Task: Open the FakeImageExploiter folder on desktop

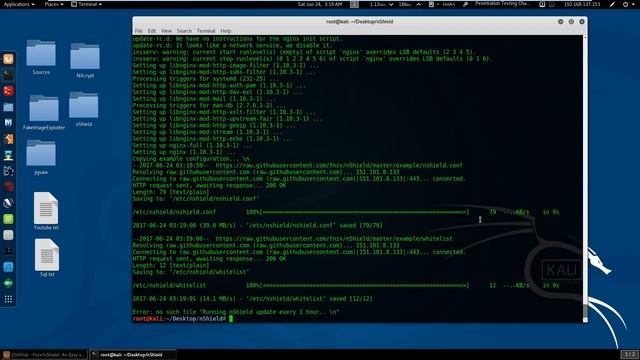Action: tap(44, 112)
